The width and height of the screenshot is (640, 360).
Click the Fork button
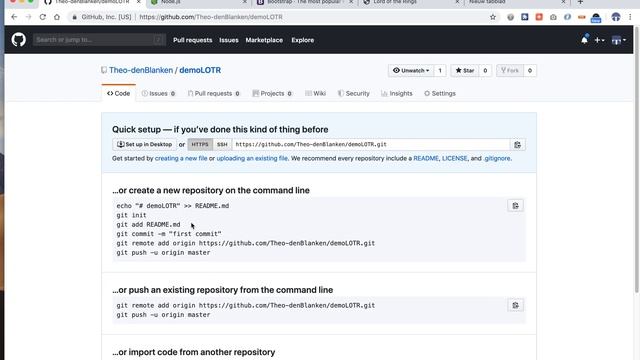point(510,71)
